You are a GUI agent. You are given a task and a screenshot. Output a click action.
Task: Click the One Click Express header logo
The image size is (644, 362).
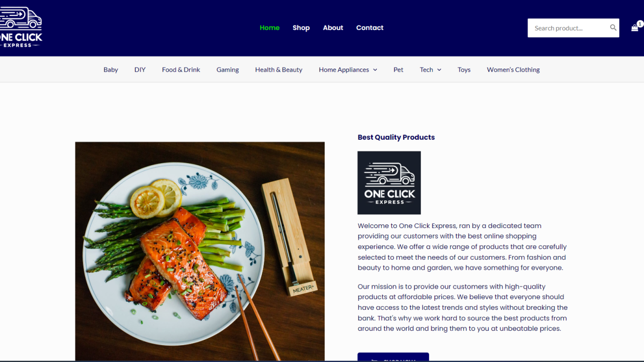21,27
